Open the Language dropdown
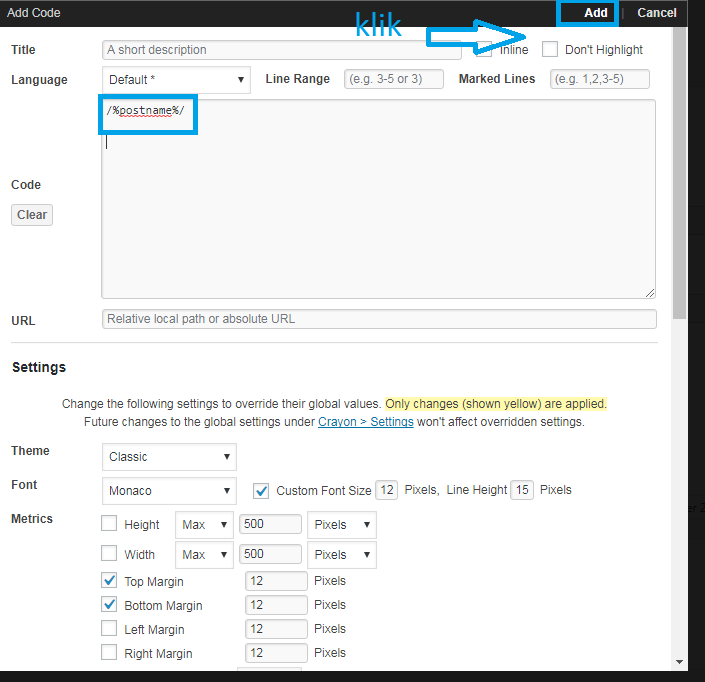Viewport: 705px width, 682px height. pos(176,80)
